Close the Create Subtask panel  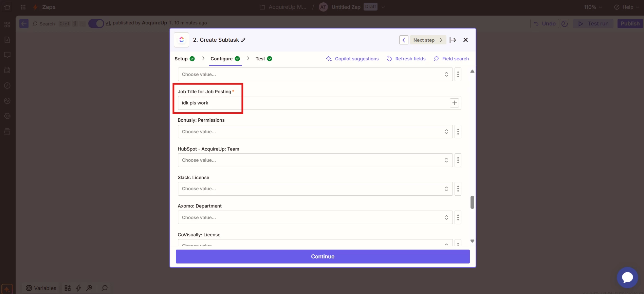465,40
